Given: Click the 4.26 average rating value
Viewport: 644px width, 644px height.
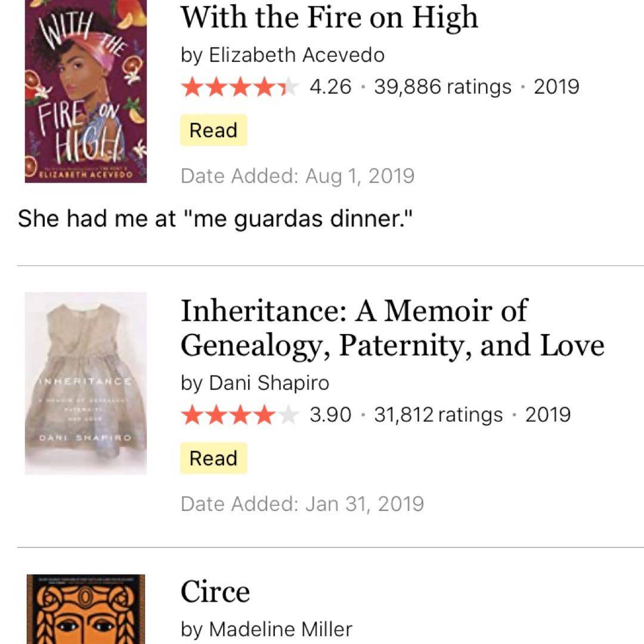Looking at the screenshot, I should click(x=330, y=87).
